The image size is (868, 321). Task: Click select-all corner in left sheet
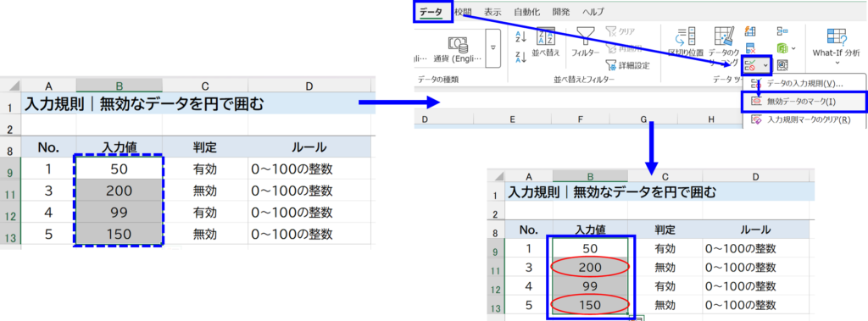click(10, 86)
